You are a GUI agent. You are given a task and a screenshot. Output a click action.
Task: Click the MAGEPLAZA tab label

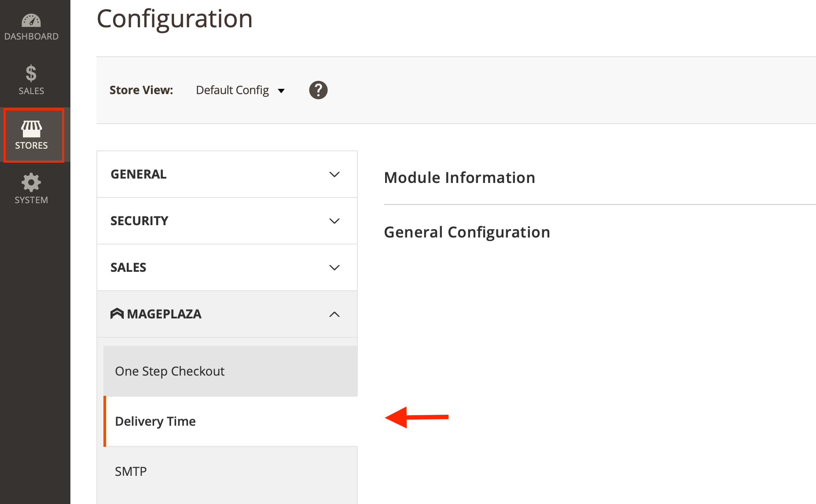[164, 314]
